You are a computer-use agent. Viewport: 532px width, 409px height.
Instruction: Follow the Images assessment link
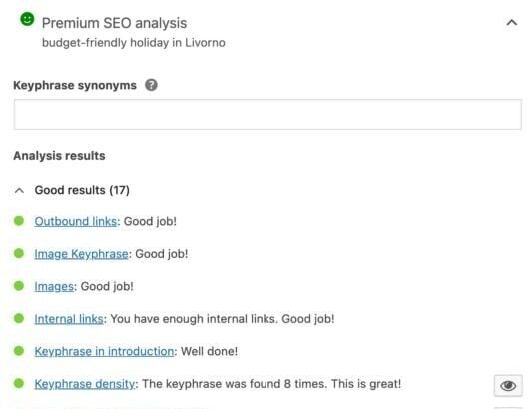[54, 287]
